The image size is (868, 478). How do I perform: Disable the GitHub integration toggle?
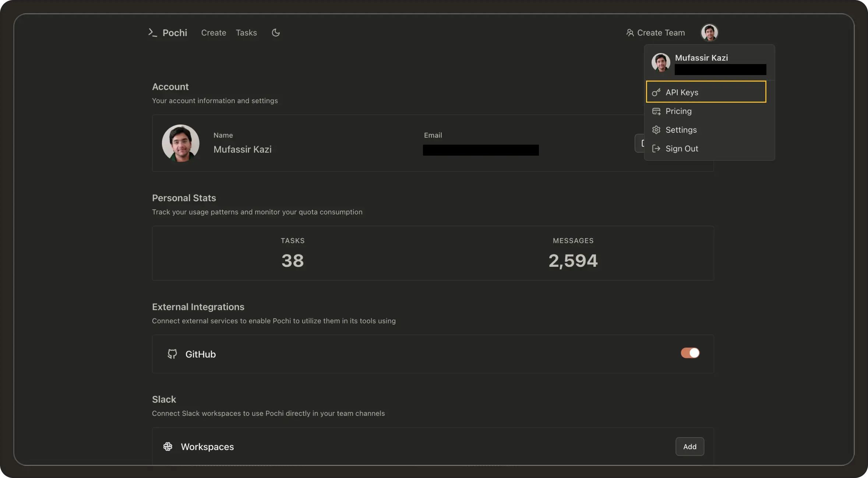click(690, 353)
